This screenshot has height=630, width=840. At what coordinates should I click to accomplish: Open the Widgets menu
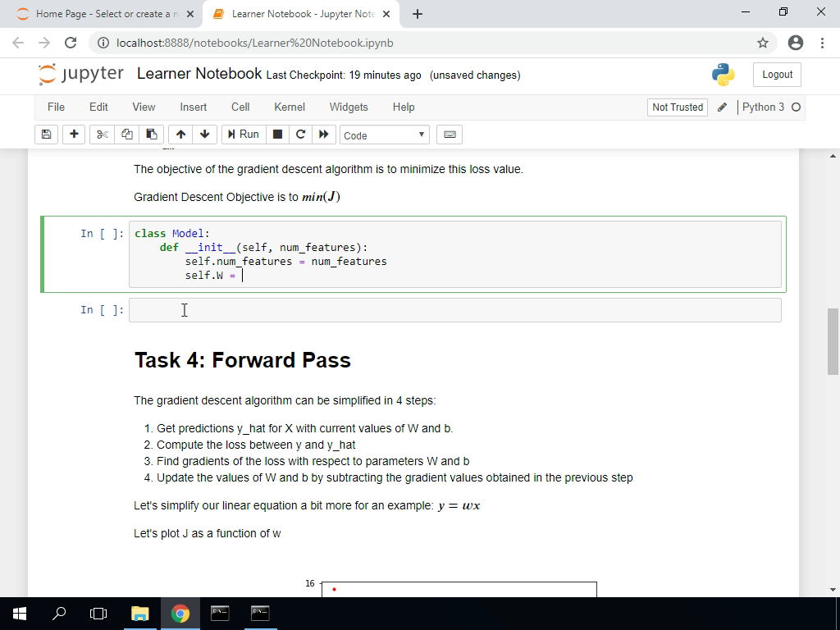pos(349,107)
